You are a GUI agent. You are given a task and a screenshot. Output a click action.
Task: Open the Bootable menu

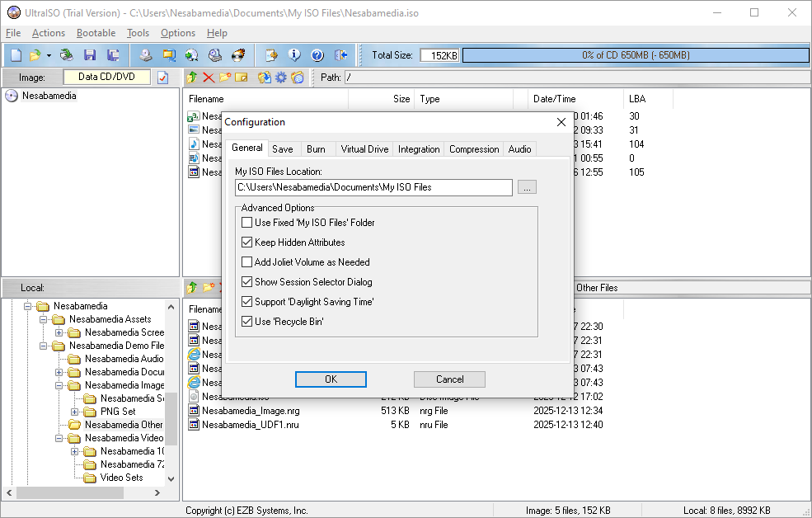tap(96, 33)
